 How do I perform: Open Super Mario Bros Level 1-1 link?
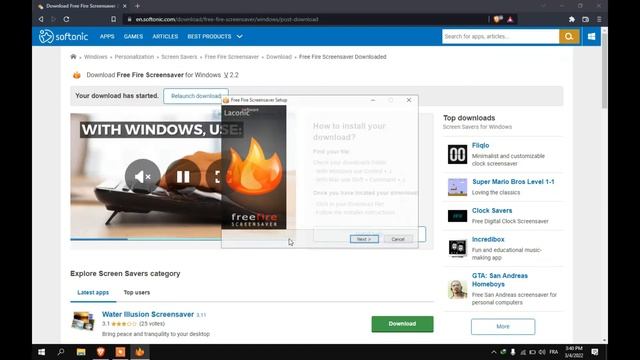click(x=513, y=182)
